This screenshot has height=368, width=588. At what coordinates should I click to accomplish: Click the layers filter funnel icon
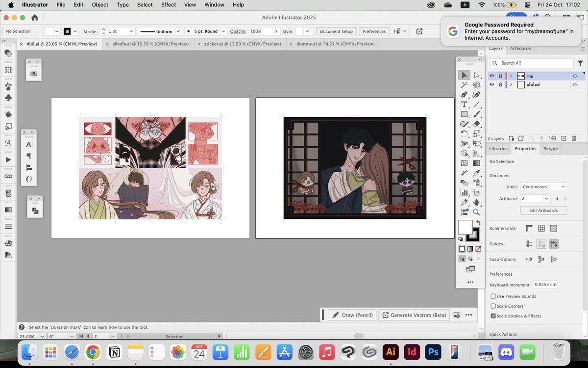point(580,63)
